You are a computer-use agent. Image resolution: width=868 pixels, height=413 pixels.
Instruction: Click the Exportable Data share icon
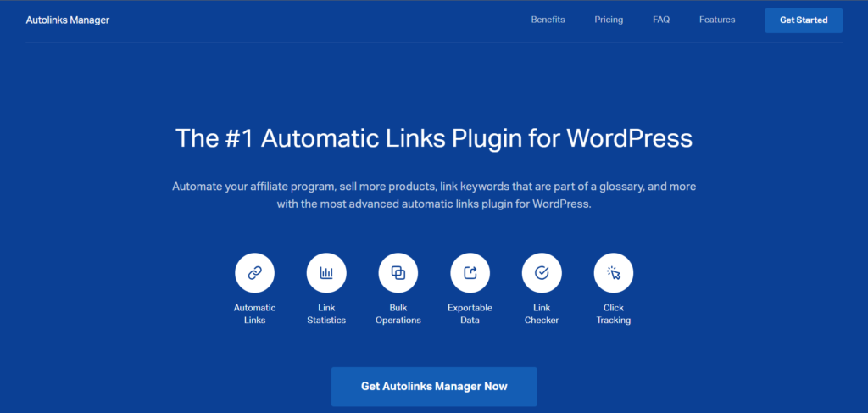click(470, 273)
